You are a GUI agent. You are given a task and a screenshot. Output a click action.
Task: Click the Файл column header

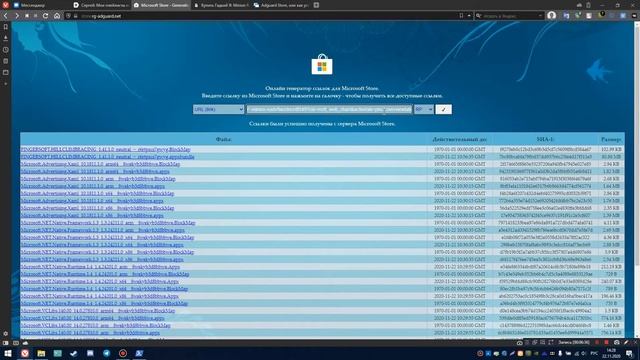click(x=223, y=139)
